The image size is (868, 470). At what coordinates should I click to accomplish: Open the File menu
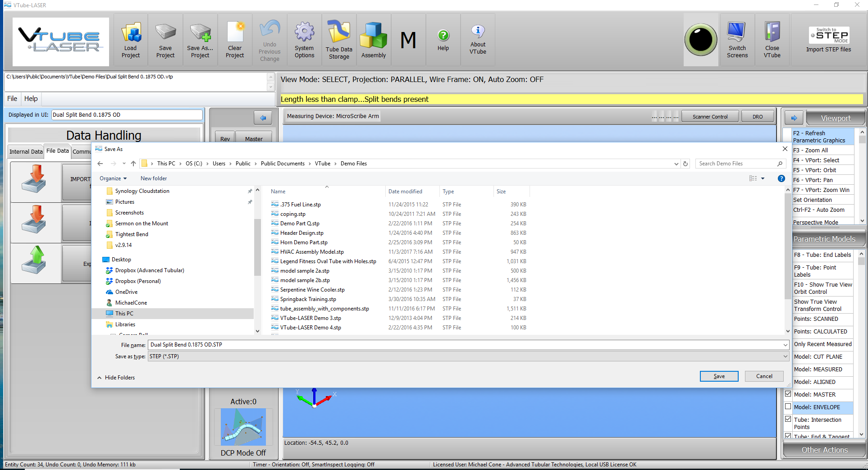(x=12, y=99)
